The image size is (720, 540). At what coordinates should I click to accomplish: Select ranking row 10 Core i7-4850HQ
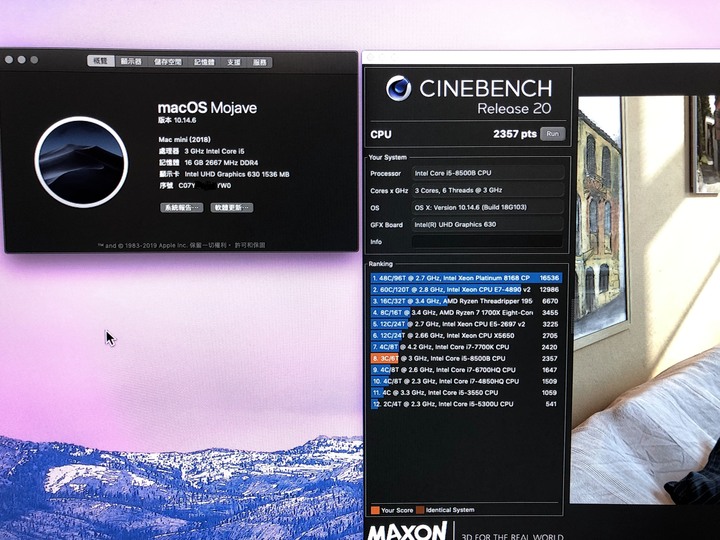point(466,381)
